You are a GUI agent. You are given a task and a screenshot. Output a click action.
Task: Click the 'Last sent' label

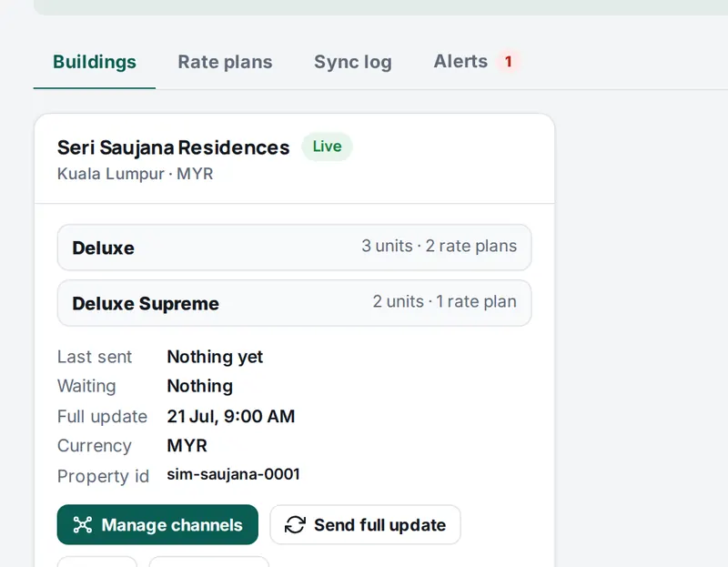tap(95, 357)
